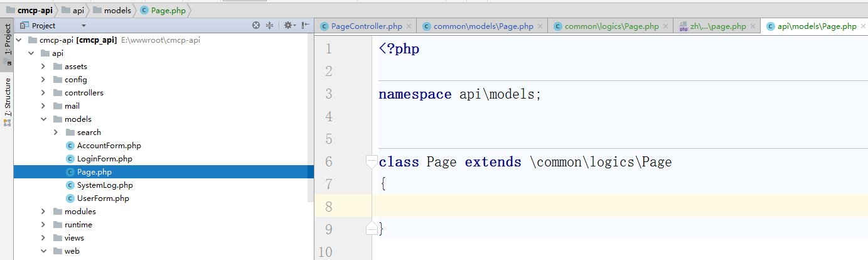Select the controllers folder row

pyautogui.click(x=164, y=93)
